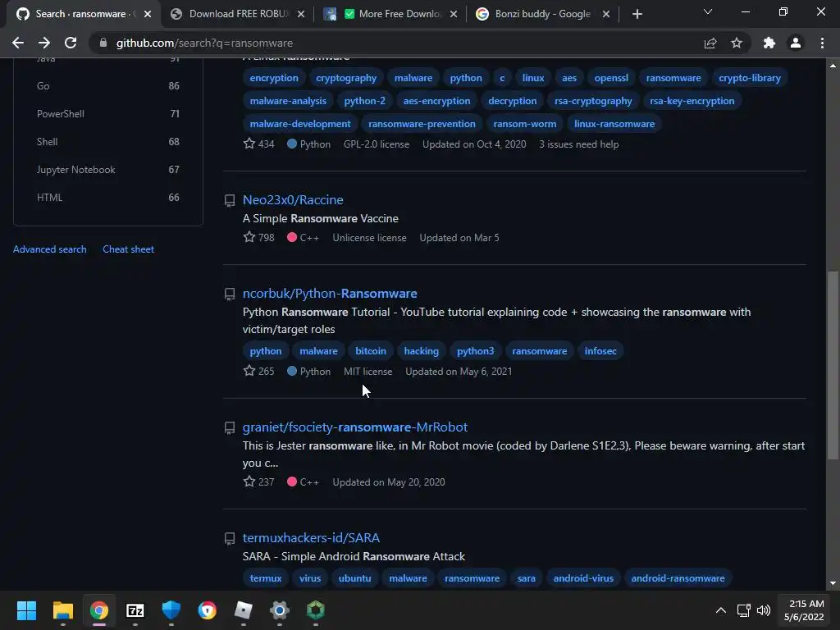Open graniet/fsociety-ransomware-MrRobot repository

(355, 427)
